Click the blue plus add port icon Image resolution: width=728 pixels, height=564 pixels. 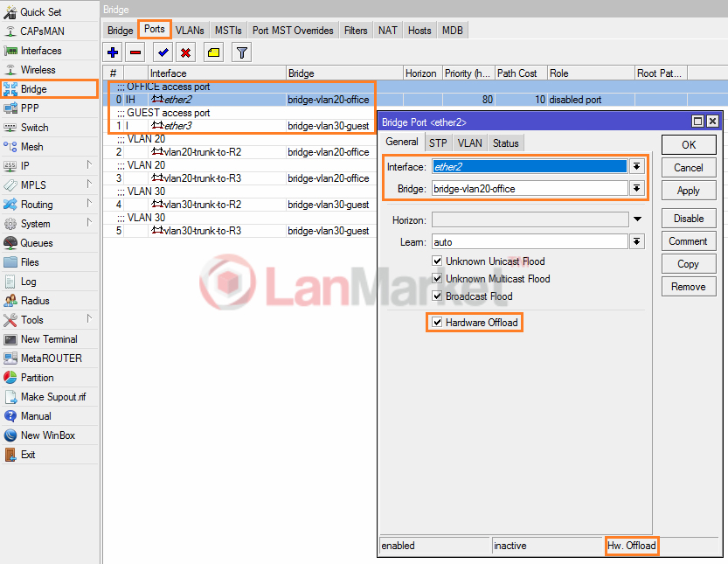tap(114, 53)
